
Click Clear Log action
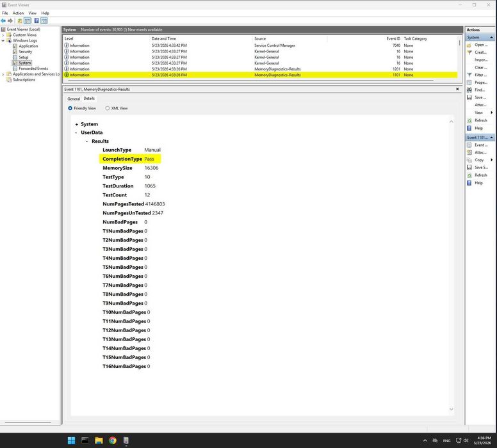480,67
